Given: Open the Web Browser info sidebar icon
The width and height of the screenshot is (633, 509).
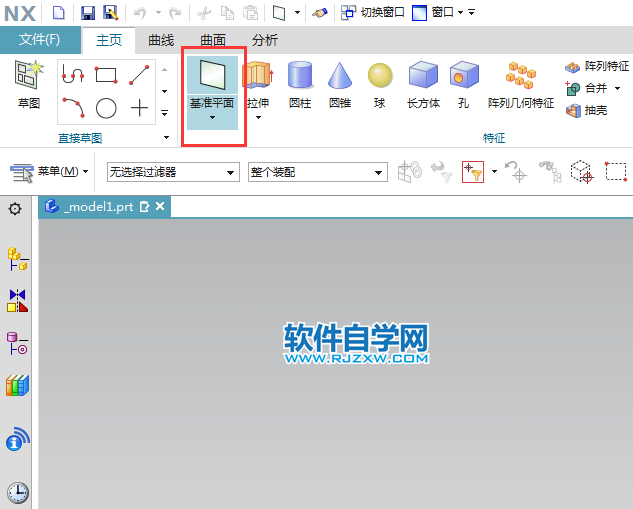Looking at the screenshot, I should 18,439.
